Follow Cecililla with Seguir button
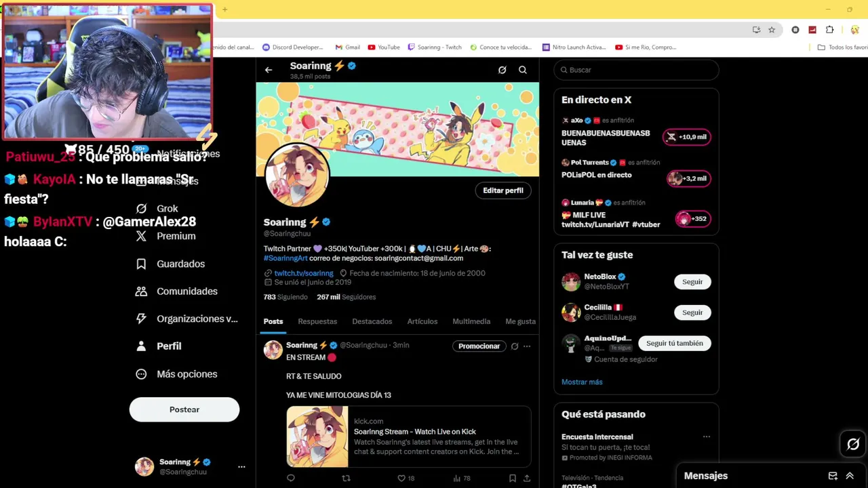 coord(692,312)
